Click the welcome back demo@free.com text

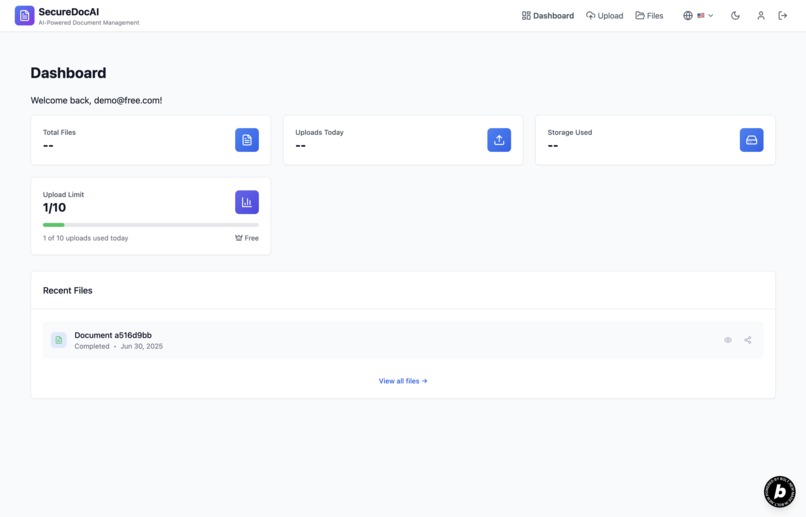(x=96, y=101)
